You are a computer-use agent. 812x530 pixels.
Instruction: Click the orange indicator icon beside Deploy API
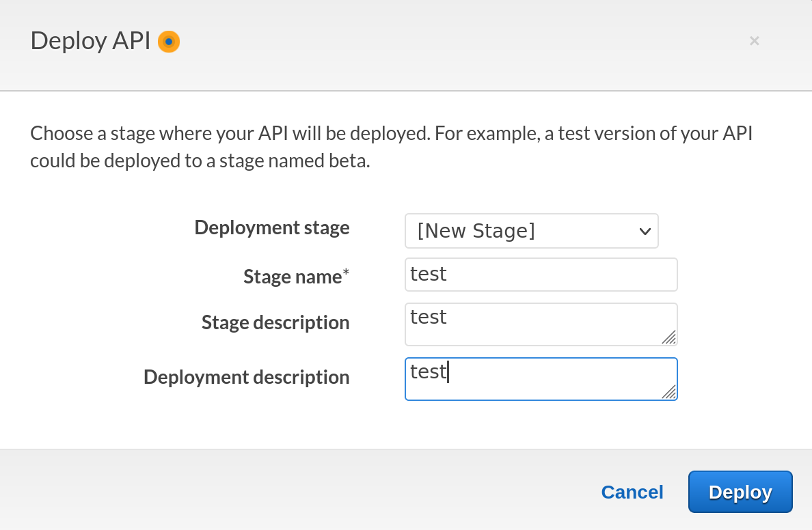point(169,42)
